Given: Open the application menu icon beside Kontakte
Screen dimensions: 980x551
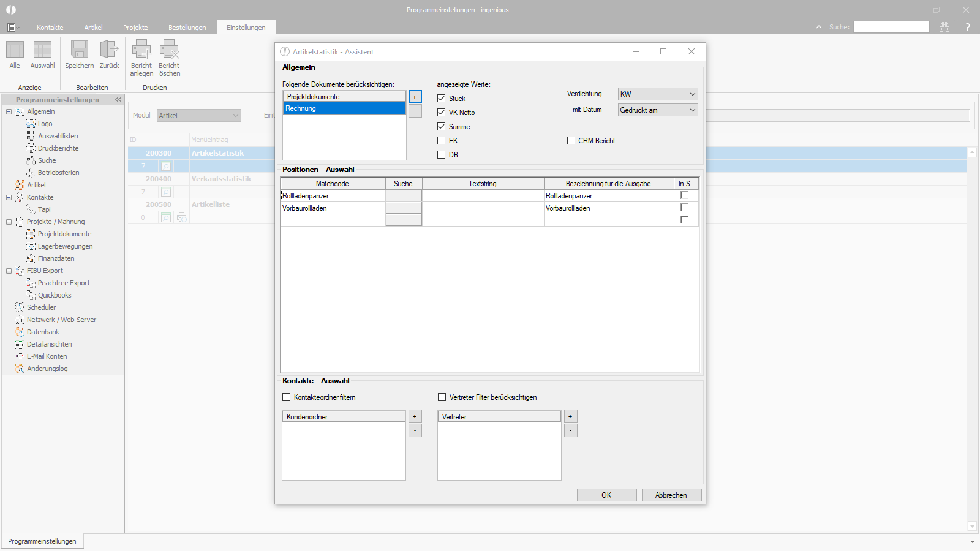Looking at the screenshot, I should tap(12, 28).
